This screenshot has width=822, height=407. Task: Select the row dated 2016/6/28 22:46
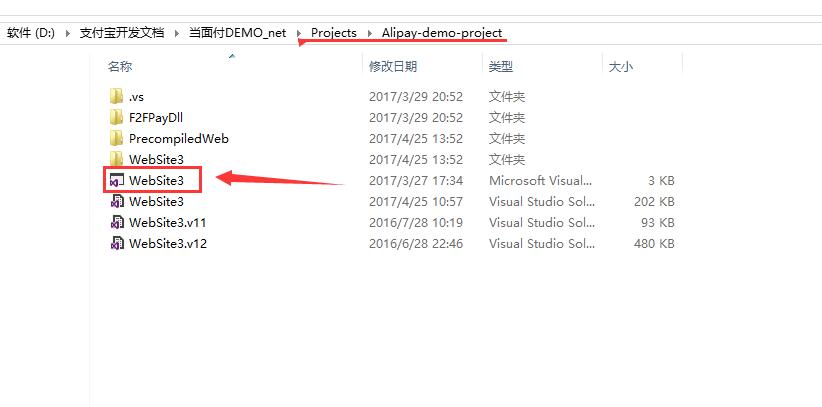pos(392,243)
